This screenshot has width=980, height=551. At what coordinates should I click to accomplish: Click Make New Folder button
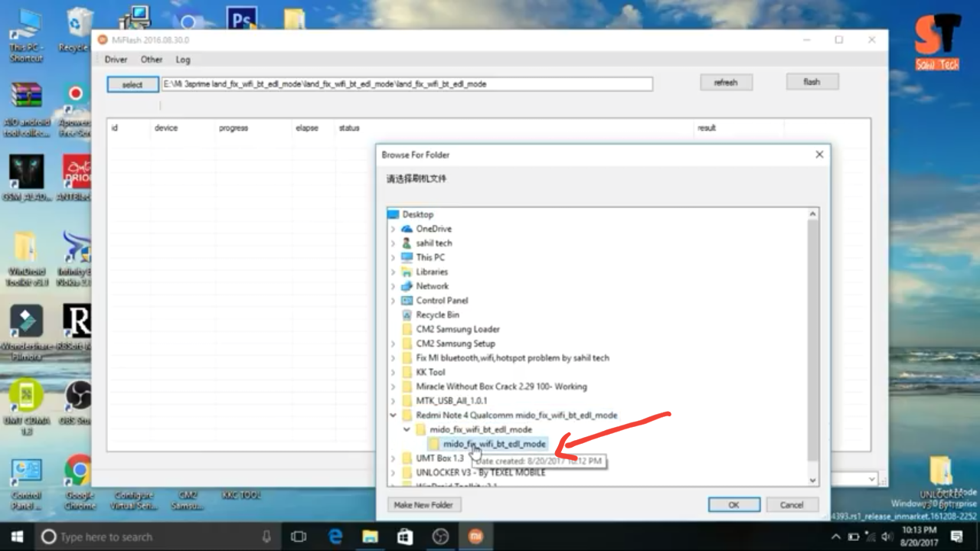coord(423,505)
